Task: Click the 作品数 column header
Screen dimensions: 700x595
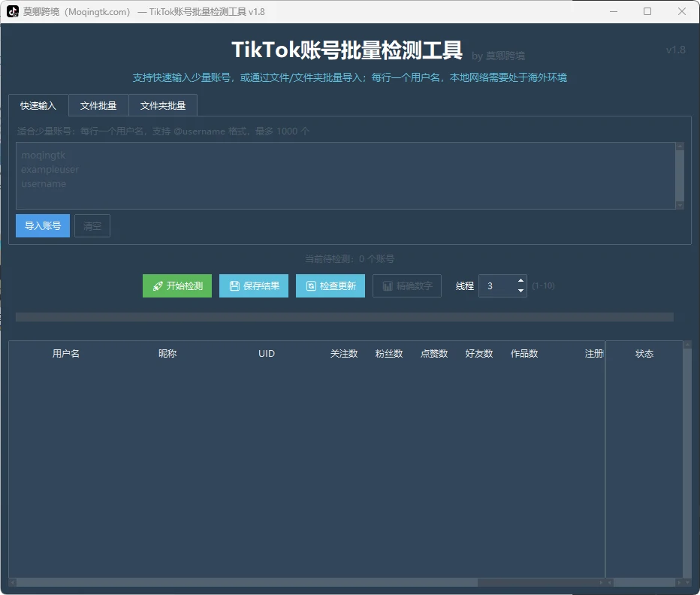Action: (524, 353)
